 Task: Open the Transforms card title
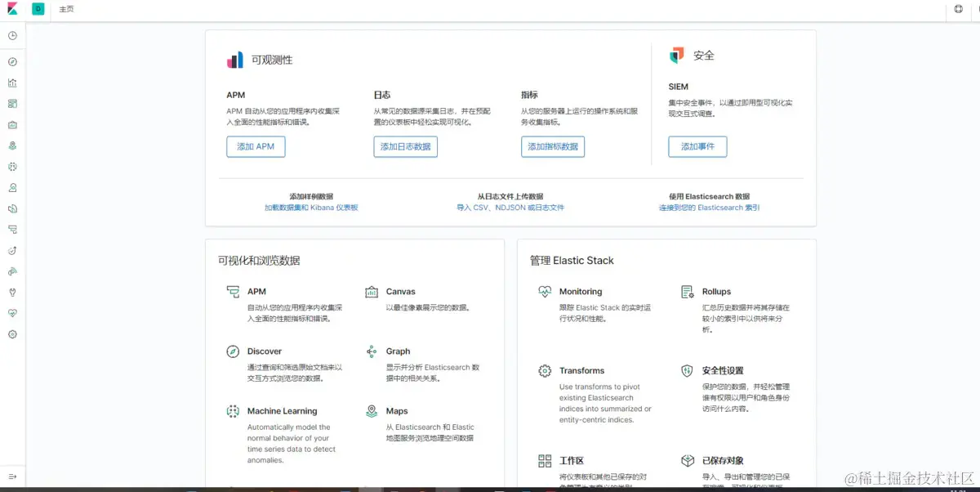click(x=581, y=371)
